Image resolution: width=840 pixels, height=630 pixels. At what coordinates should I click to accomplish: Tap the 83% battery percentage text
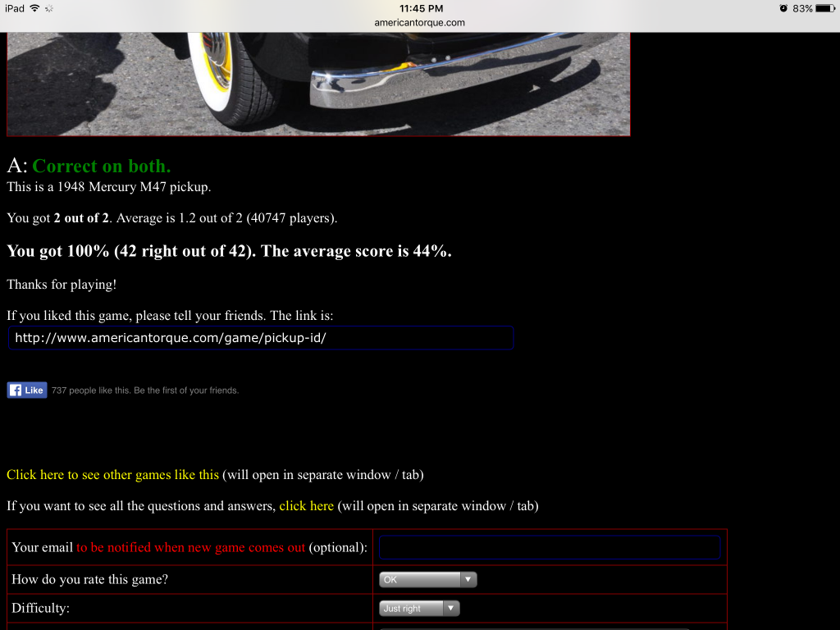click(x=802, y=8)
